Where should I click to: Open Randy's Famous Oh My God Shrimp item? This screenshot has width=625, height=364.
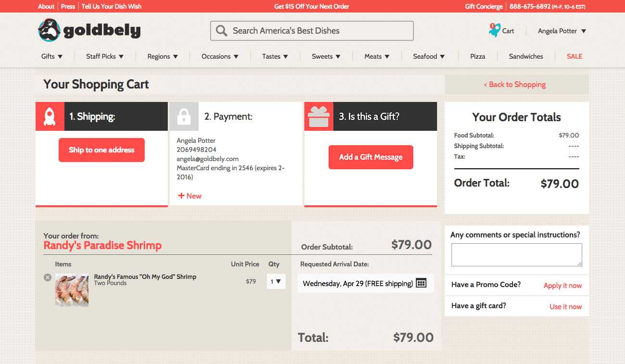pyautogui.click(x=145, y=276)
